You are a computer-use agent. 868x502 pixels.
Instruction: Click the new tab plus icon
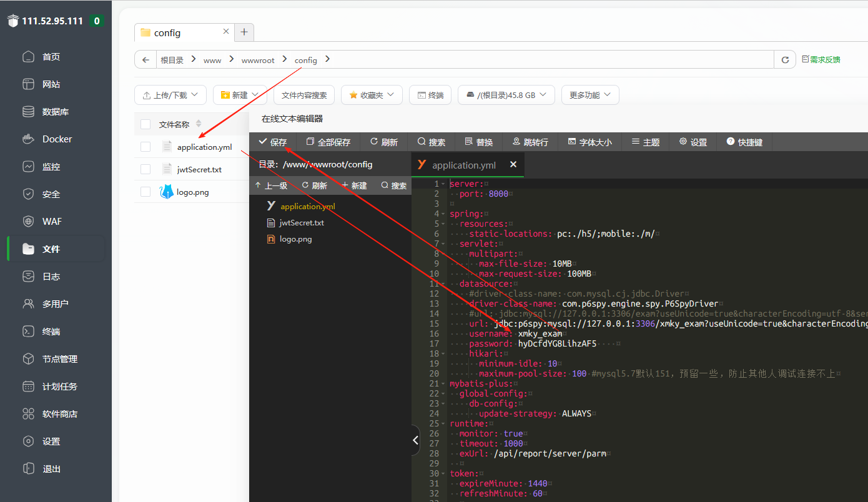click(244, 32)
